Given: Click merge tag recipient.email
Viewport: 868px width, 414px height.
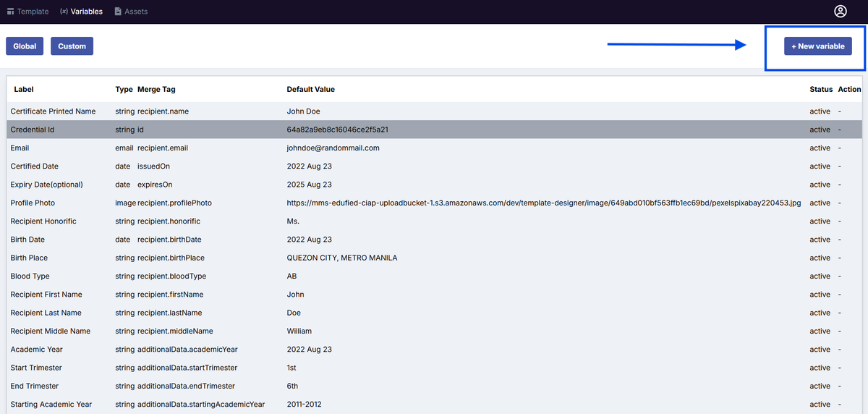Looking at the screenshot, I should pos(163,148).
